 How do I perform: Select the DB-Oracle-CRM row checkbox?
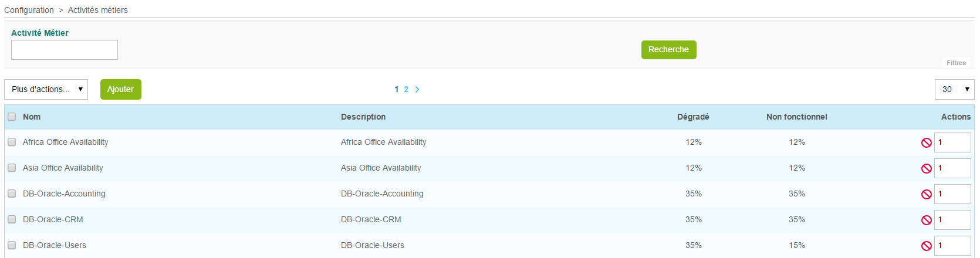pos(12,219)
